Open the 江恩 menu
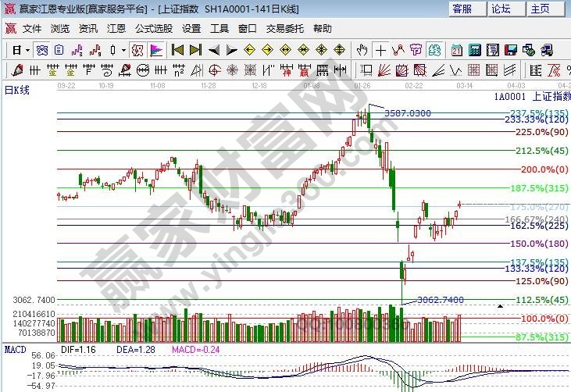 116,29
